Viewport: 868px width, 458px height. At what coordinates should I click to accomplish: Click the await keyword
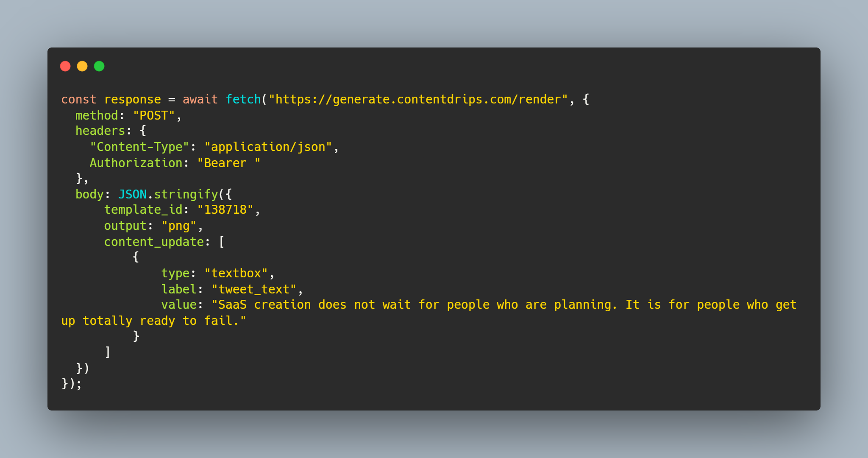(x=200, y=99)
